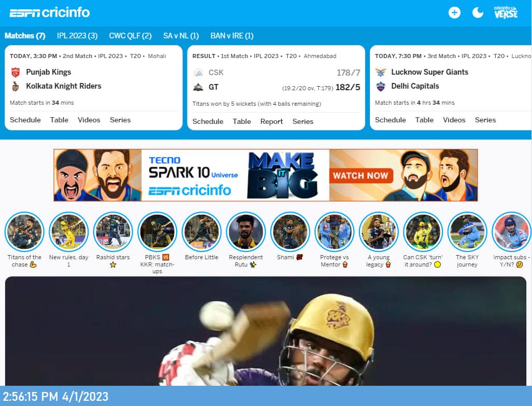Click the Delhi Capitals team logo
This screenshot has height=406, width=532.
pyautogui.click(x=381, y=87)
